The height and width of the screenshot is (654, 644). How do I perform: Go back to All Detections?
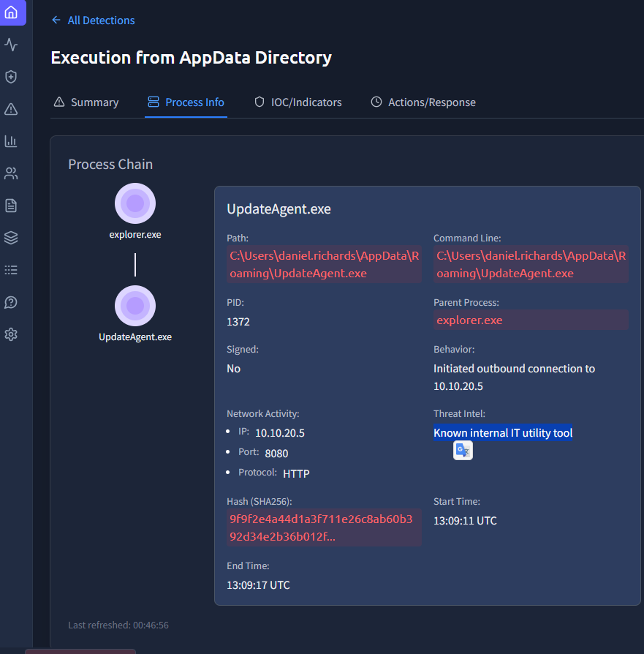point(93,20)
